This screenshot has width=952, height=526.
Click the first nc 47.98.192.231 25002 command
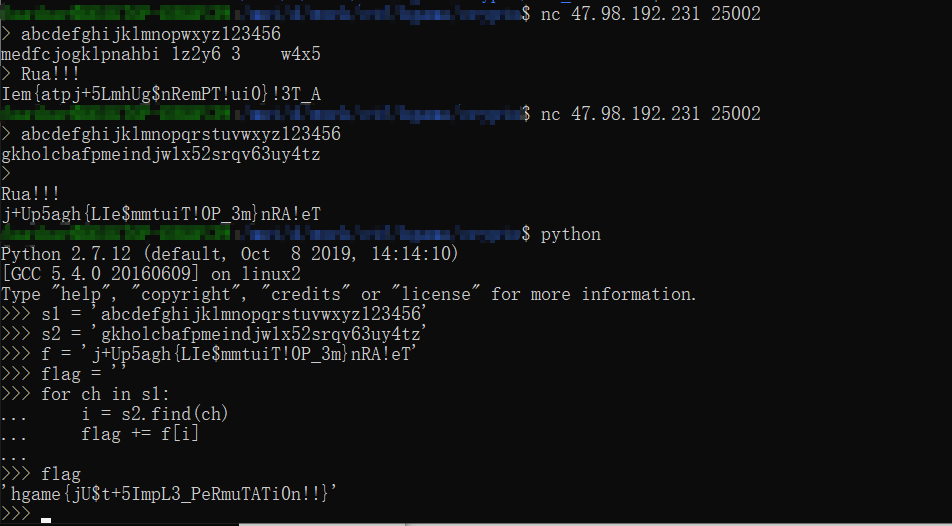coord(650,13)
